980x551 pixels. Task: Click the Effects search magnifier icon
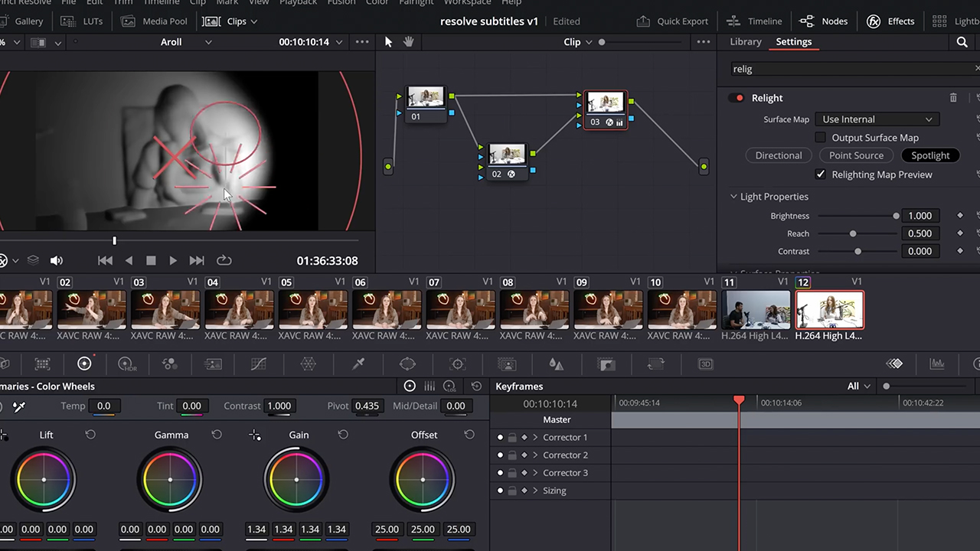coord(962,42)
